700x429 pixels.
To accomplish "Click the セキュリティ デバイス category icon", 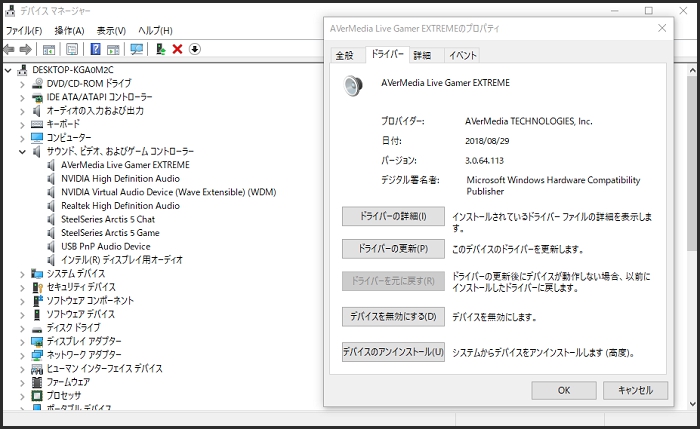I will click(x=37, y=287).
